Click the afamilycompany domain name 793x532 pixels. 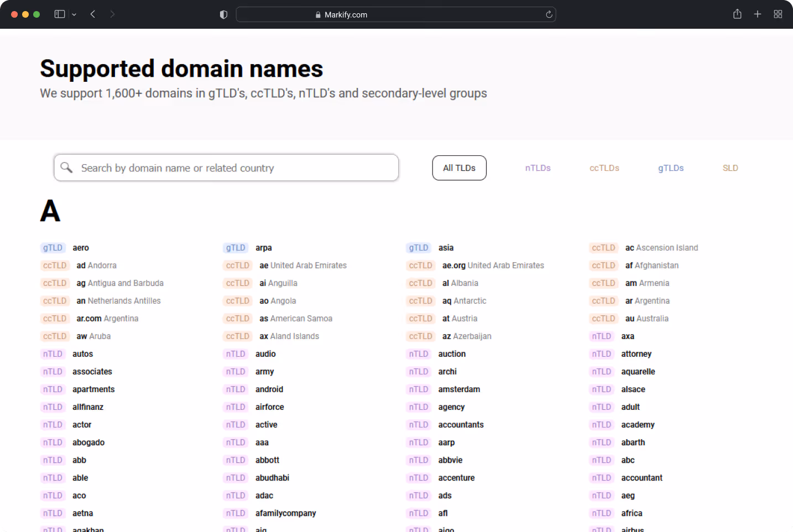pyautogui.click(x=286, y=513)
